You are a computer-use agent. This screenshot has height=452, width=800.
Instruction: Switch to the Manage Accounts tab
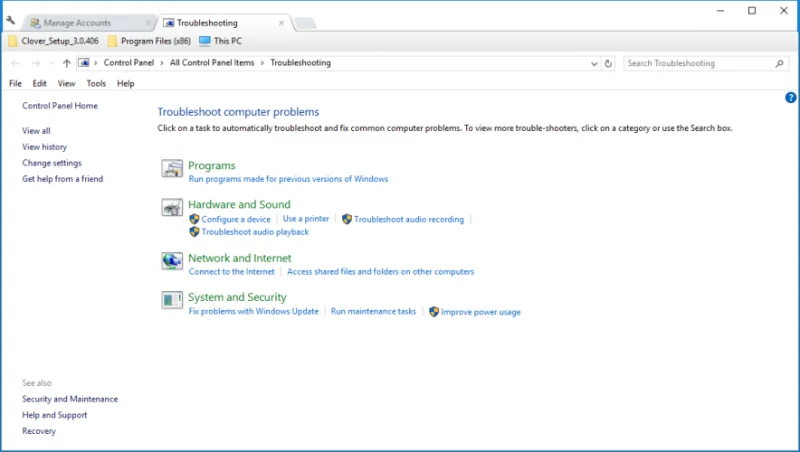[x=87, y=23]
